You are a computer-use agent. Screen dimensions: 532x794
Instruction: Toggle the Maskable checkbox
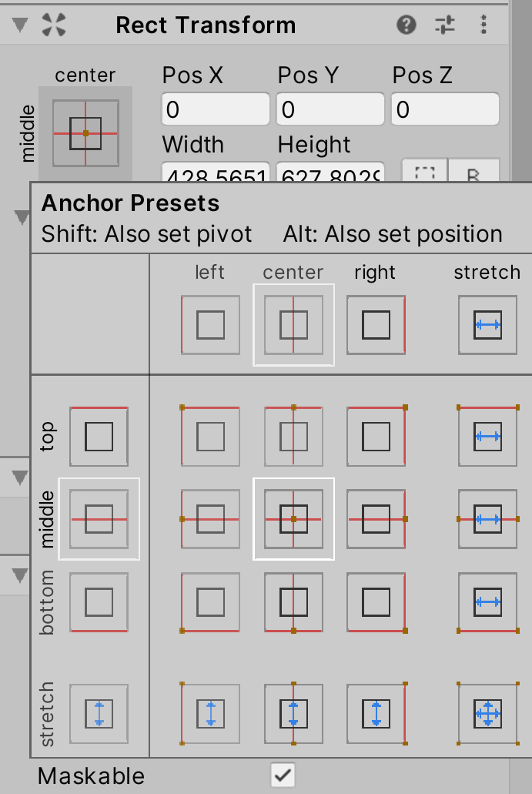[x=283, y=776]
